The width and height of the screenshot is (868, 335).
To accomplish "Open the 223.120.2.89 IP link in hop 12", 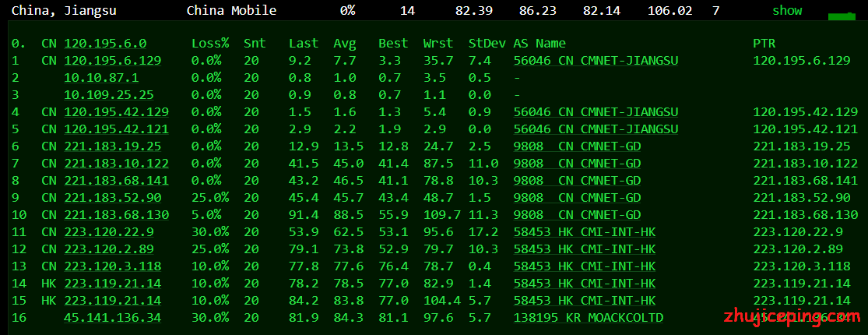I will (x=109, y=250).
